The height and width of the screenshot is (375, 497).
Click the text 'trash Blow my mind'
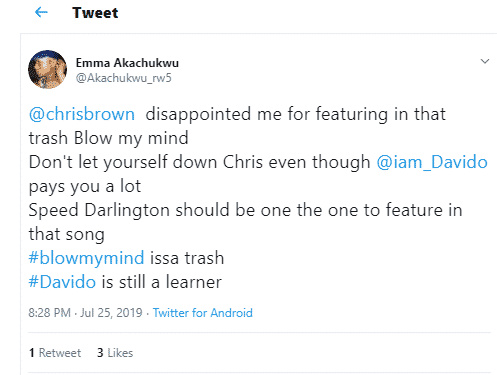(109, 138)
